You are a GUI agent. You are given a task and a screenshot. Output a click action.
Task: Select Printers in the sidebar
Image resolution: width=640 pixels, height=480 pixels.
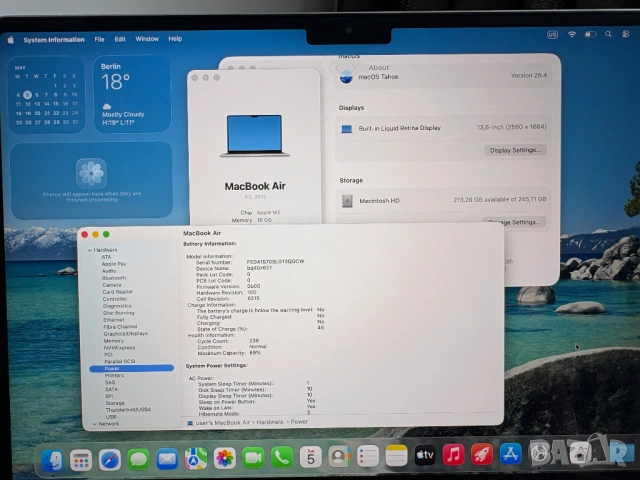coord(114,376)
